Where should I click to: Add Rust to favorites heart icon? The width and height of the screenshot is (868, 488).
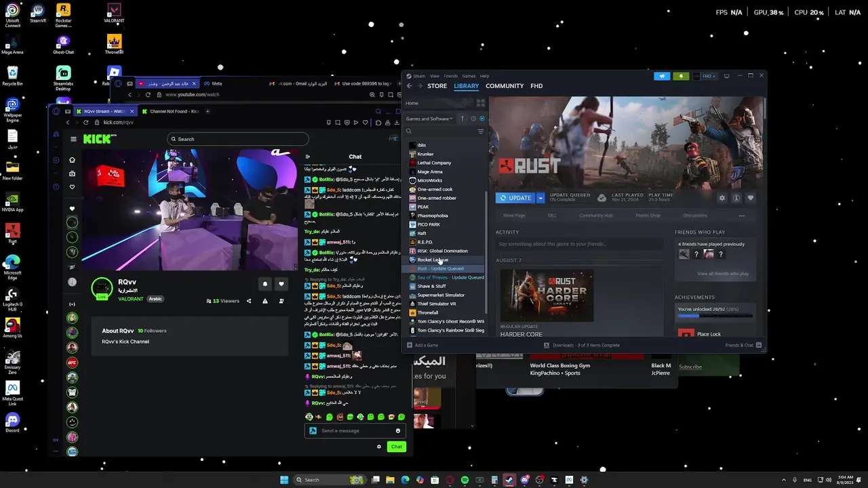(750, 198)
